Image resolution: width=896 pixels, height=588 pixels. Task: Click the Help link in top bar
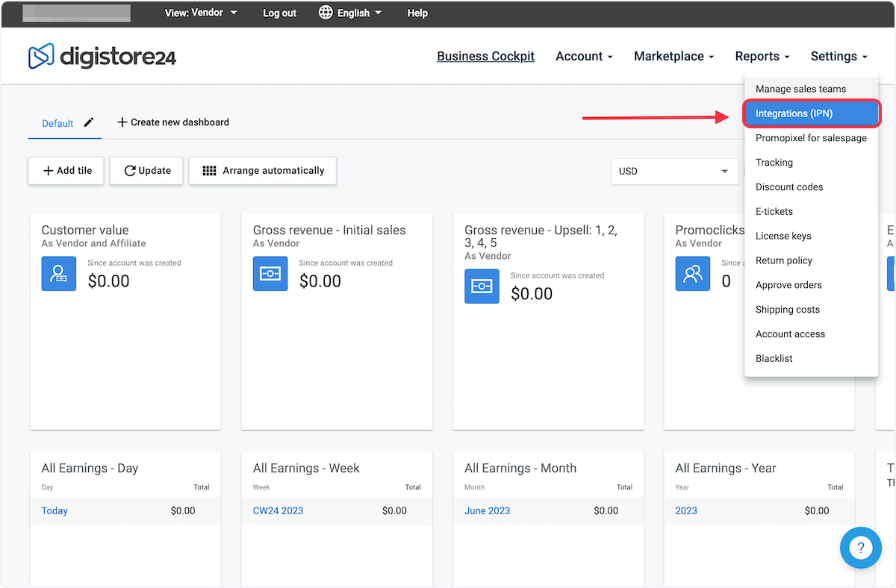click(417, 13)
